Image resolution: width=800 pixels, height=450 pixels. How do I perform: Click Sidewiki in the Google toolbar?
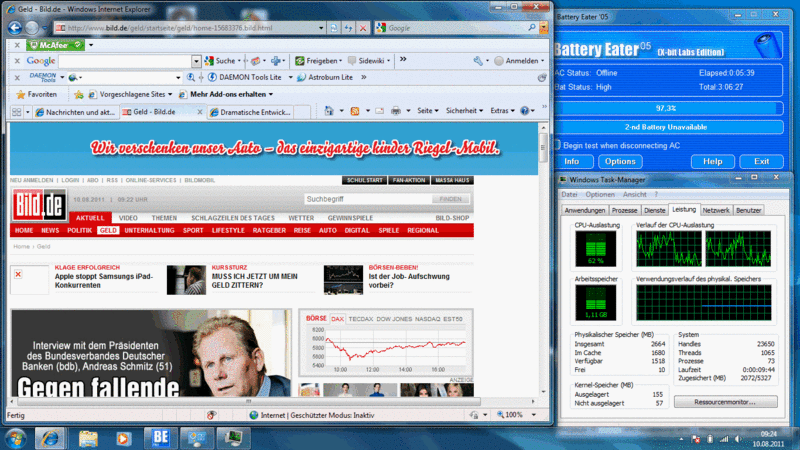point(366,61)
